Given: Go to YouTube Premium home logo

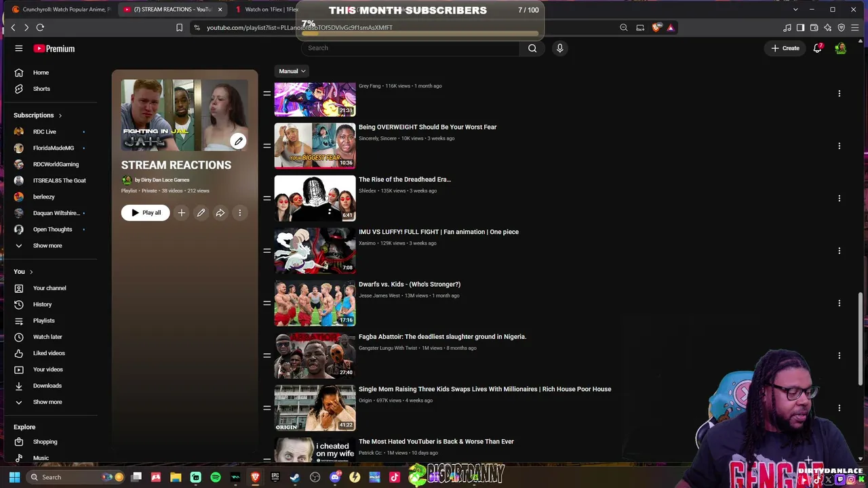Looking at the screenshot, I should (54, 49).
